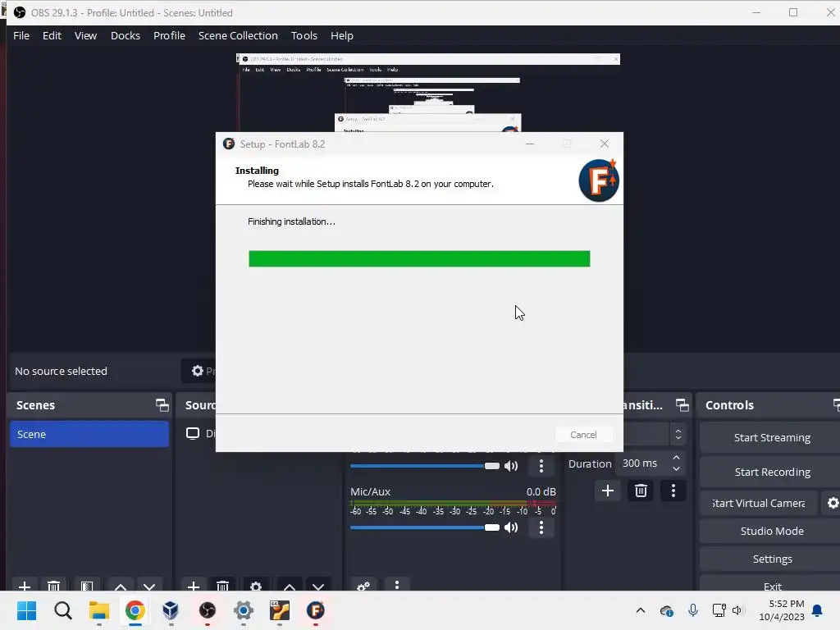The width and height of the screenshot is (840, 630).
Task: Move source up with arrow
Action: pyautogui.click(x=290, y=586)
